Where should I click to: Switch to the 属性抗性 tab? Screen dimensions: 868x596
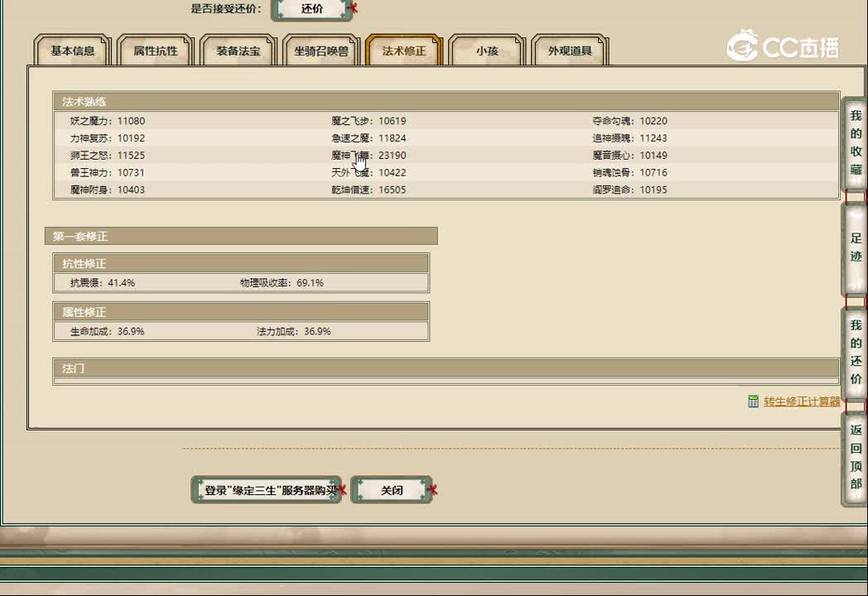coord(157,50)
